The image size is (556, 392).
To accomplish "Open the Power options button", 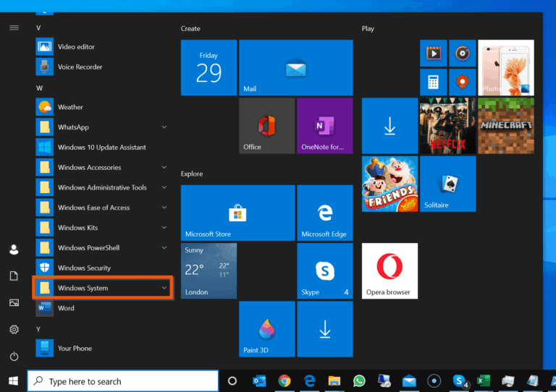I will 14,357.
